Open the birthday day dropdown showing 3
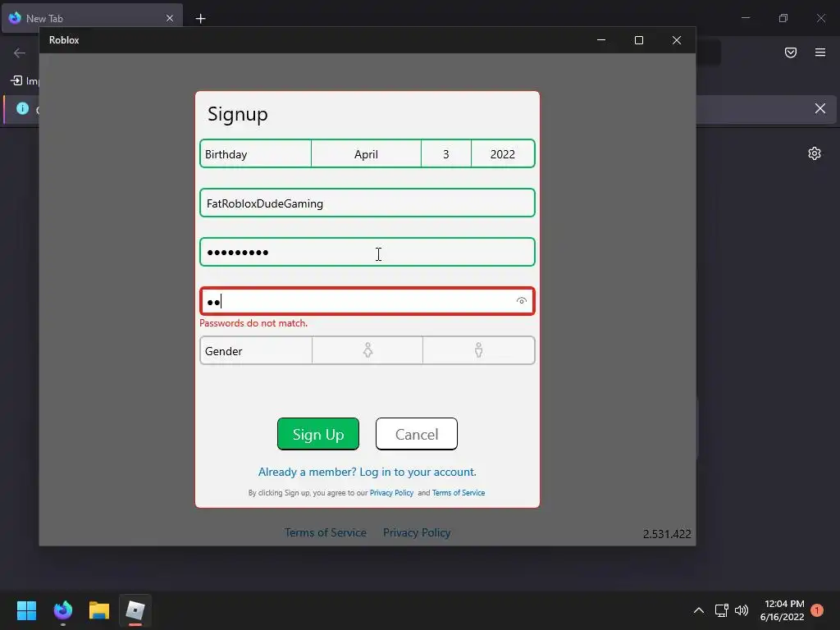This screenshot has width=840, height=630. (445, 154)
